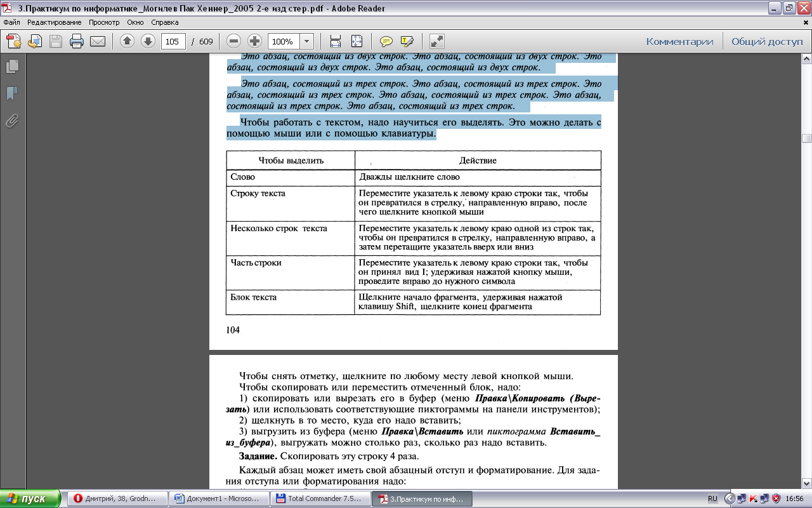Click the bold word Задание.
Image resolution: width=812 pixels, height=508 pixels.
(258, 457)
